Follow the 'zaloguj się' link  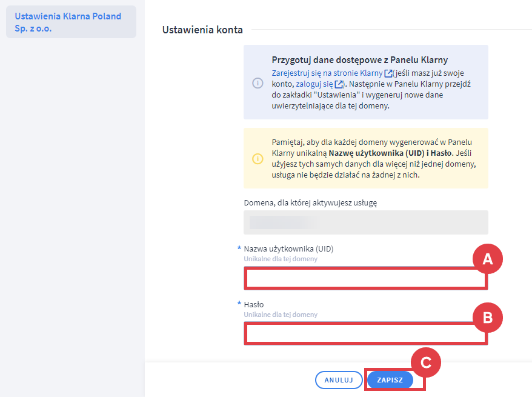314,84
